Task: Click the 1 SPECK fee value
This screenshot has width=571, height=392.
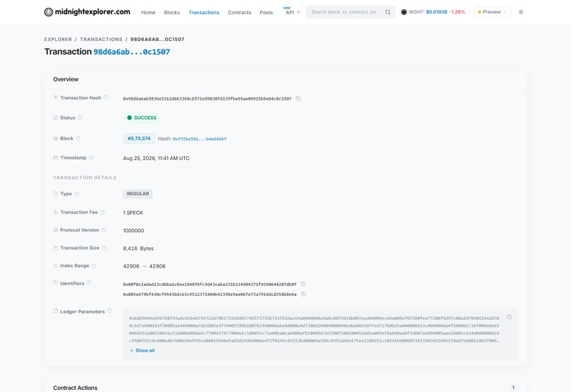Action: (133, 213)
